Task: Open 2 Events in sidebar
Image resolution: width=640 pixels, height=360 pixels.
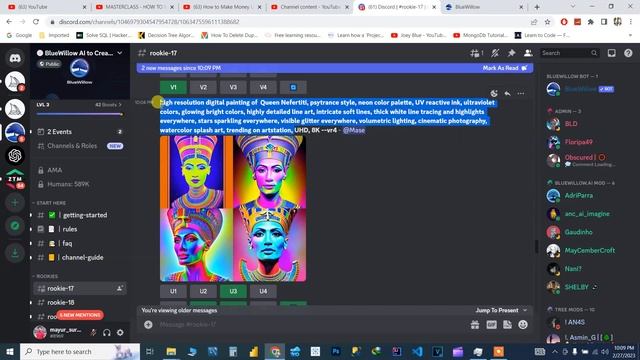Action: pos(80,132)
